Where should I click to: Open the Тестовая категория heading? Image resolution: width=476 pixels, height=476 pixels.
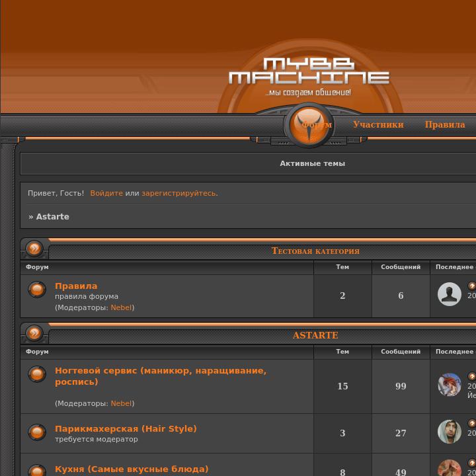(315, 251)
